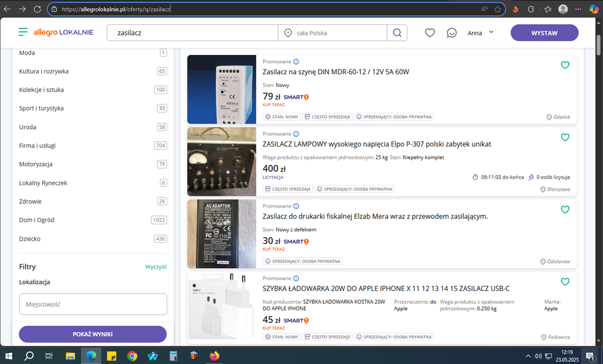Click the location pin icon in the search bar
Screen dimensions: 603x364
tap(288, 32)
